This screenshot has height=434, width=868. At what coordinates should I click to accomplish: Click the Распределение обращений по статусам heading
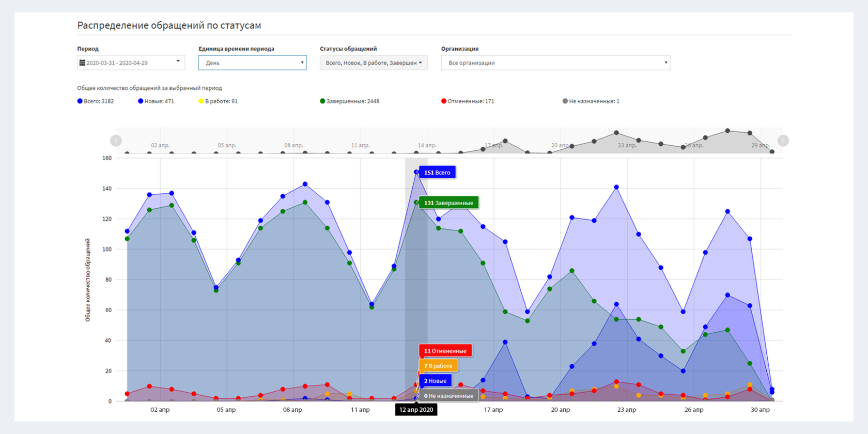point(169,25)
